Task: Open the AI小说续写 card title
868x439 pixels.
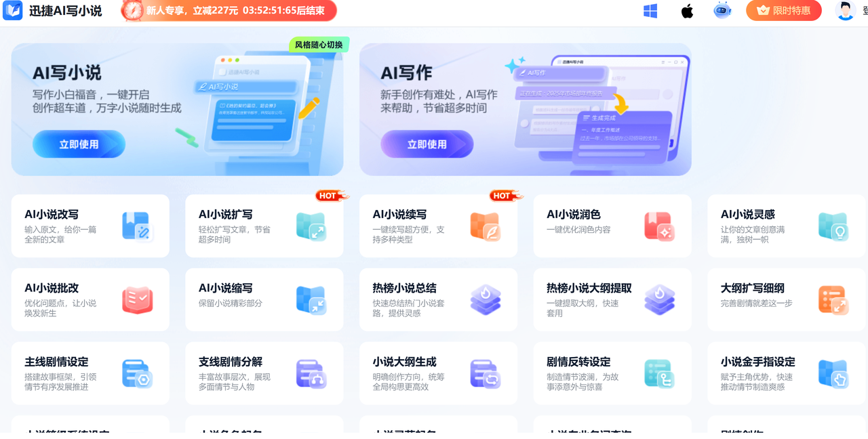Action: pyautogui.click(x=400, y=214)
